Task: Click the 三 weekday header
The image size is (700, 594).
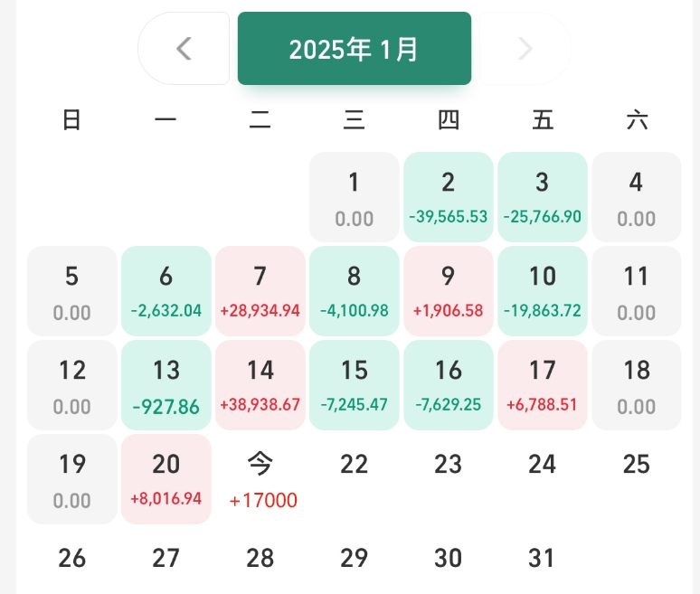Action: point(355,120)
